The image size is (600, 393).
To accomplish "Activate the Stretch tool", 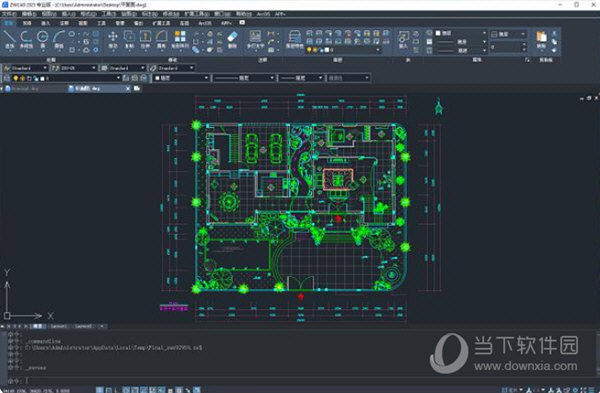I will pyautogui.click(x=145, y=40).
